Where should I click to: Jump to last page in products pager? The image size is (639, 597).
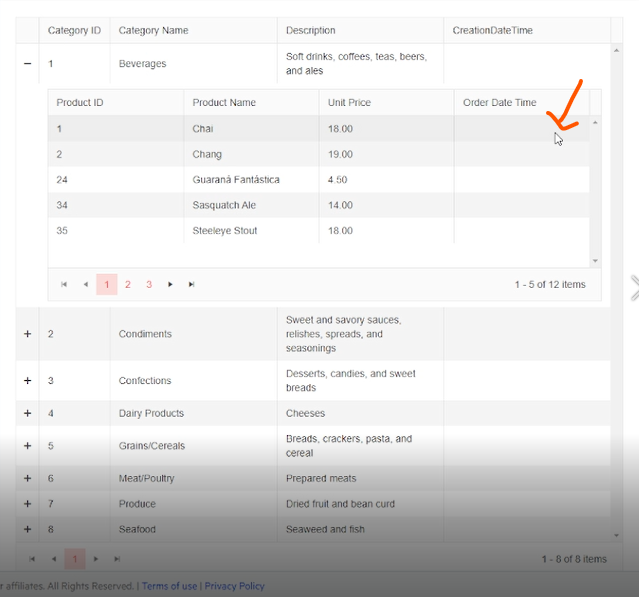pyautogui.click(x=191, y=285)
